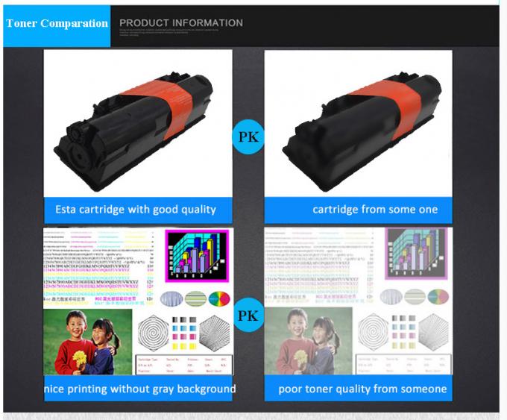Click the spiral hexagon in poor print
This screenshot has width=507, height=420.
point(373,332)
